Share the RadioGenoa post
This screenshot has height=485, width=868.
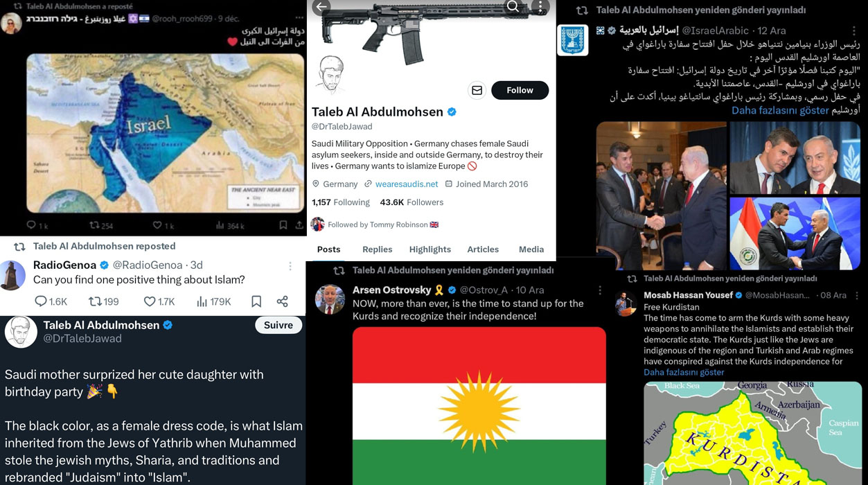[x=282, y=301]
